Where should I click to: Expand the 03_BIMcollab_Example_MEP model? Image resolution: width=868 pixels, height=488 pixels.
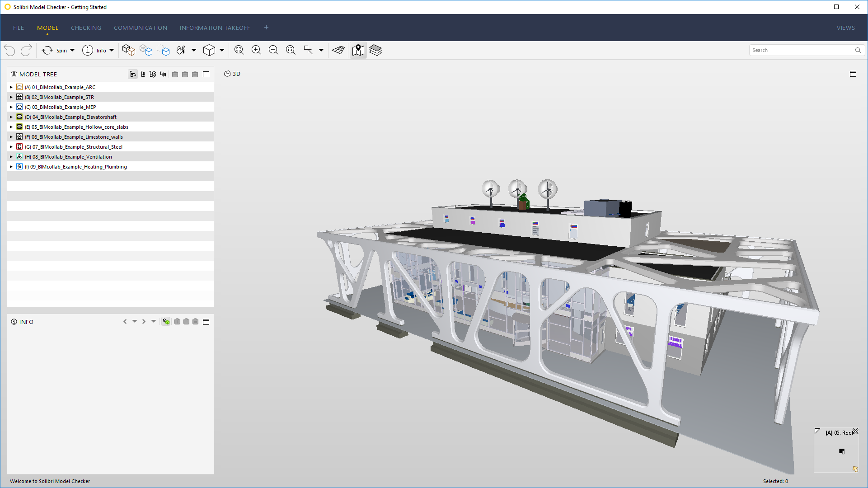tap(11, 107)
